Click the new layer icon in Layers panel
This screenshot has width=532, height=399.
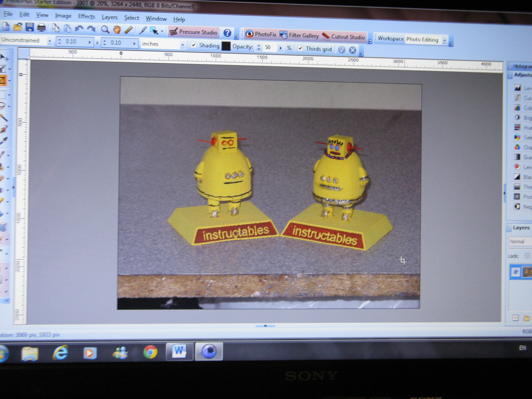515,318
